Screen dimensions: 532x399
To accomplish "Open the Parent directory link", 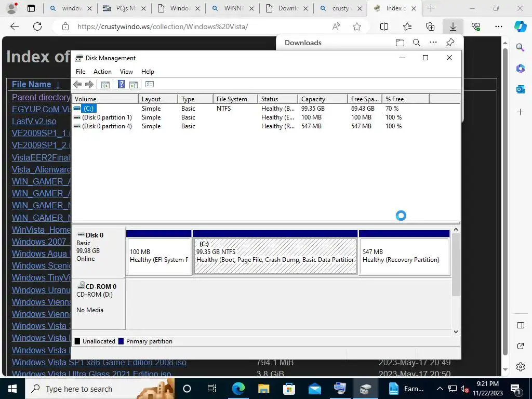I will coord(41,97).
